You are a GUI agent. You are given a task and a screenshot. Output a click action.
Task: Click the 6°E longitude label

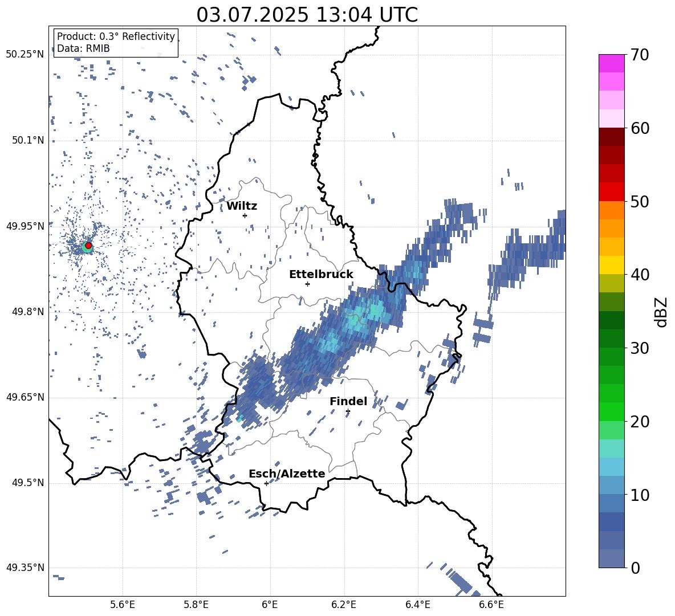(270, 605)
